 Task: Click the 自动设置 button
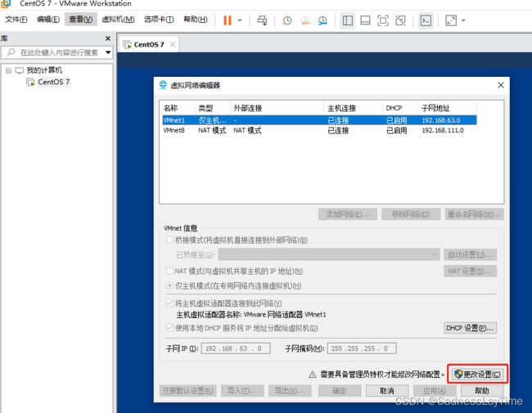coord(470,254)
